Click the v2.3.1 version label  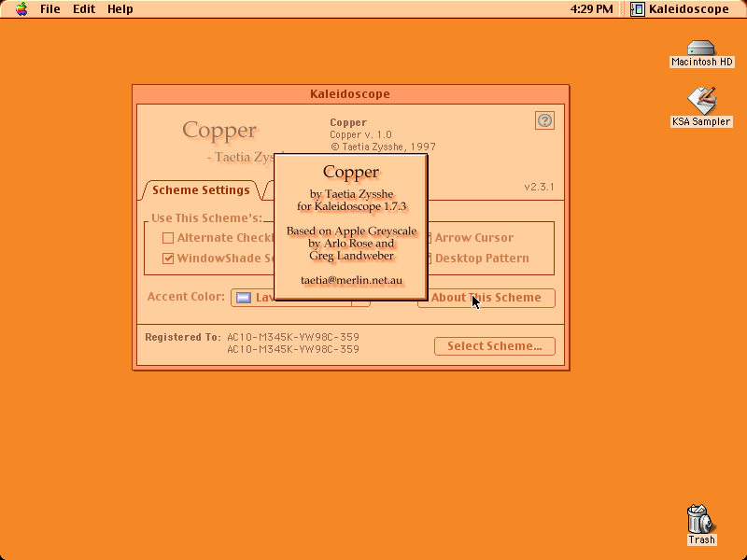[539, 187]
